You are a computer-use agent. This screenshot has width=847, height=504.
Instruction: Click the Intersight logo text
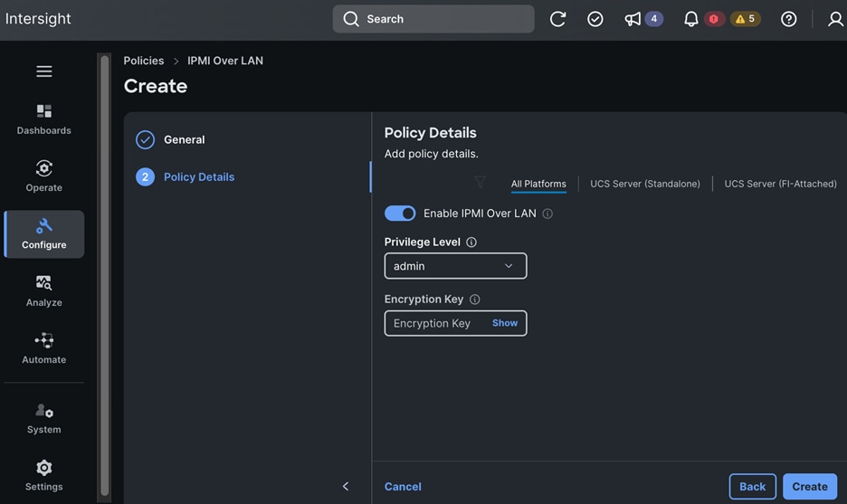38,19
